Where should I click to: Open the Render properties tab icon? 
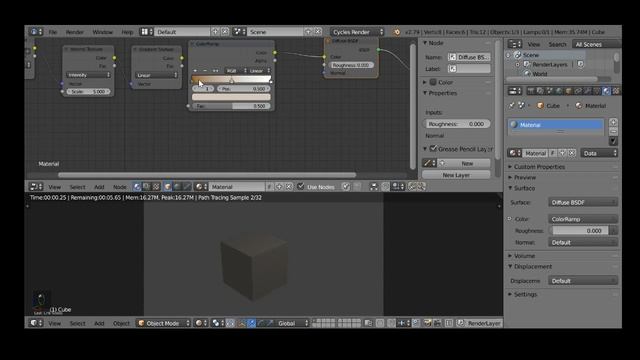(531, 91)
